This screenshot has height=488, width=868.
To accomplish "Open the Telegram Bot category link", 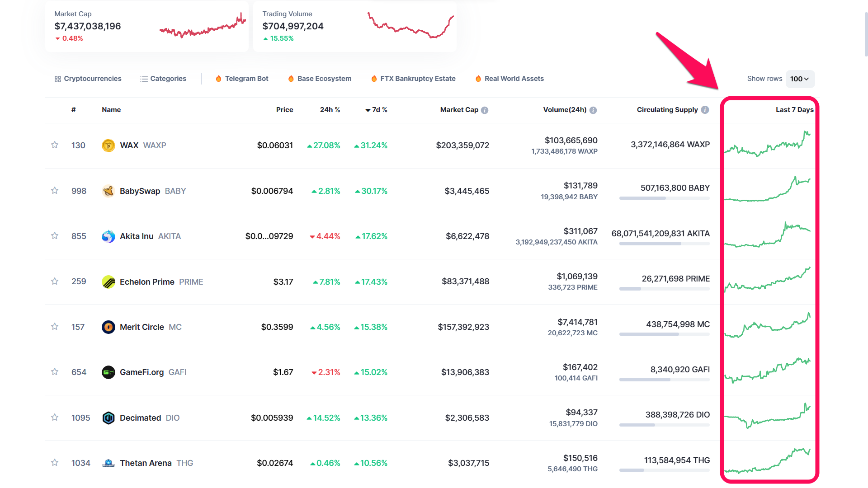I will [242, 79].
